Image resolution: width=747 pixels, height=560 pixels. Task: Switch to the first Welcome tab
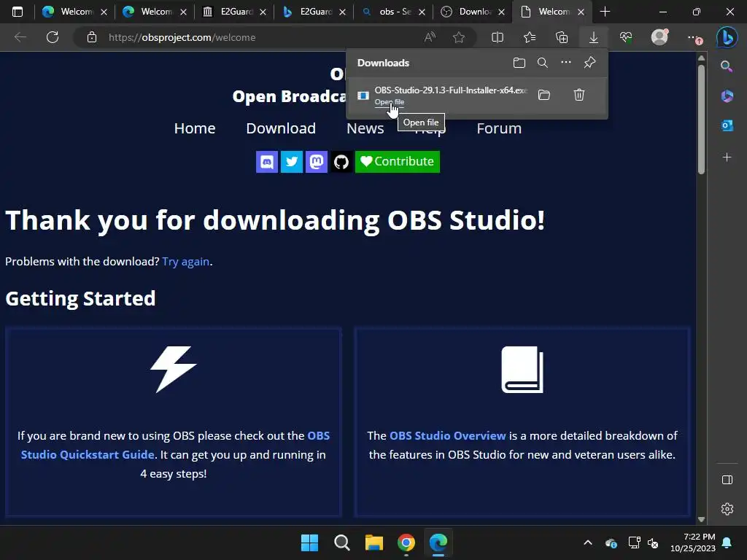pos(74,12)
